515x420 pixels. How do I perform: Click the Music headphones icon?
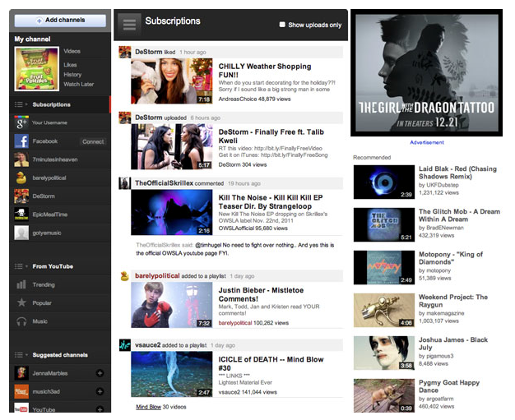tap(22, 321)
